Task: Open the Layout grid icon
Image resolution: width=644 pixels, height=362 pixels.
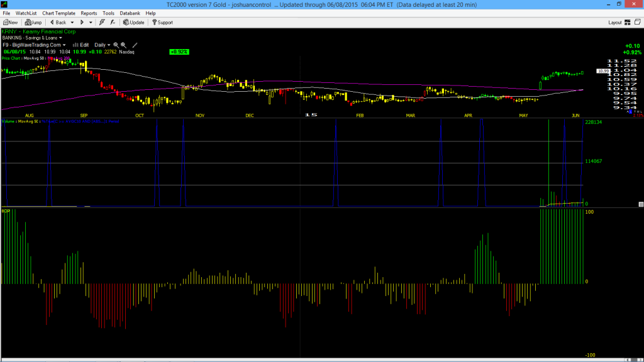Action: (628, 23)
